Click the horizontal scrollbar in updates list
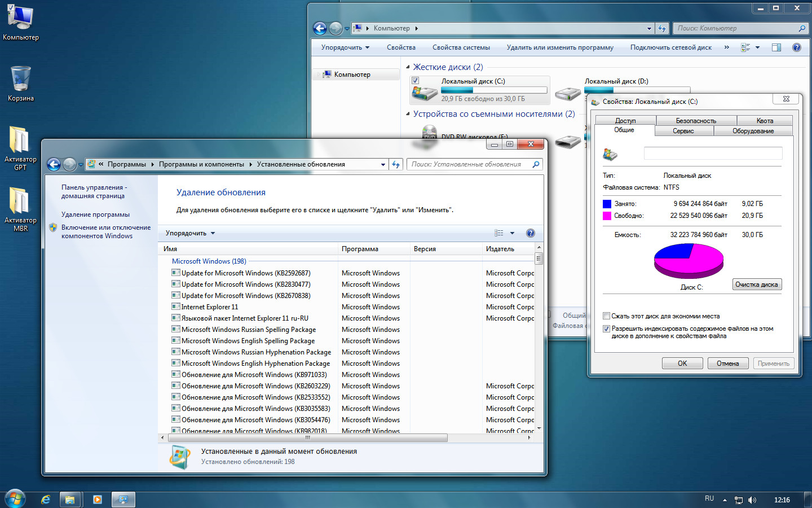 308,437
